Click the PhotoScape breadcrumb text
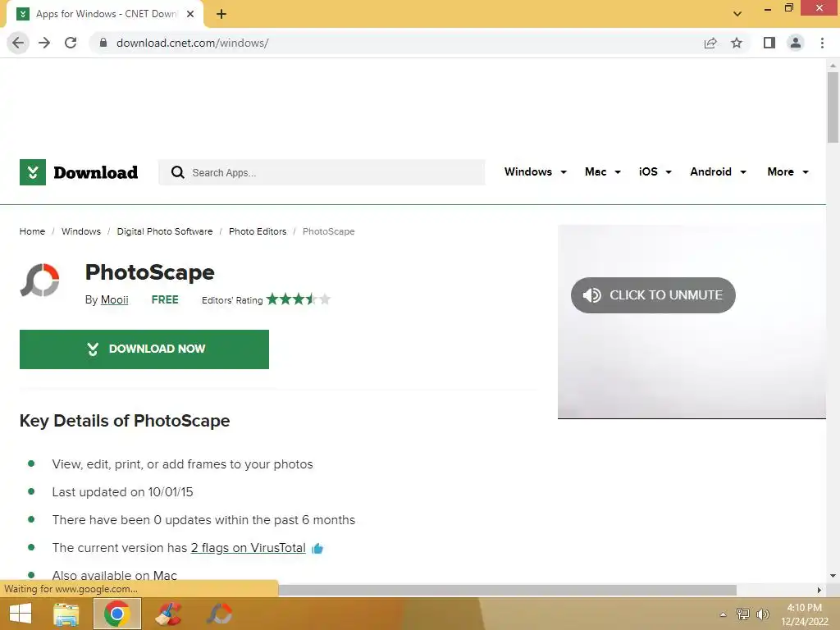The width and height of the screenshot is (840, 630). [x=328, y=231]
